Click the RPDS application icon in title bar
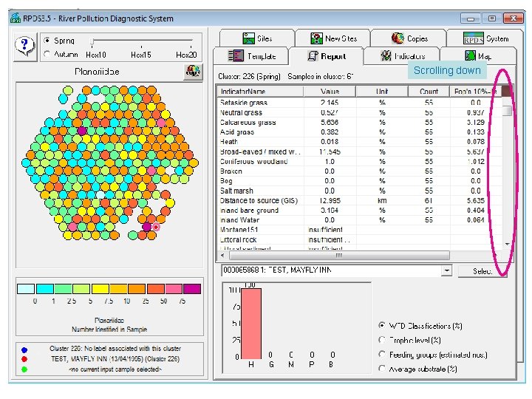532x399 pixels. coord(16,18)
